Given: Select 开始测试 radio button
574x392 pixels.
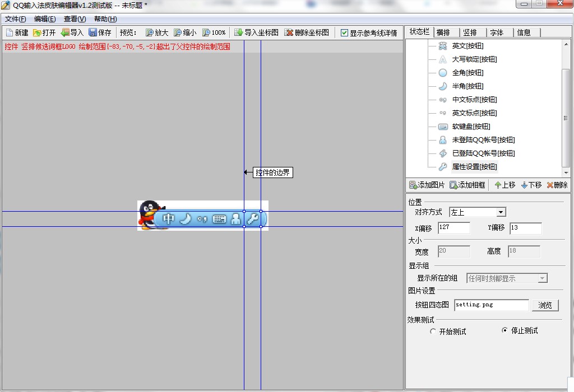Looking at the screenshot, I should [x=433, y=332].
